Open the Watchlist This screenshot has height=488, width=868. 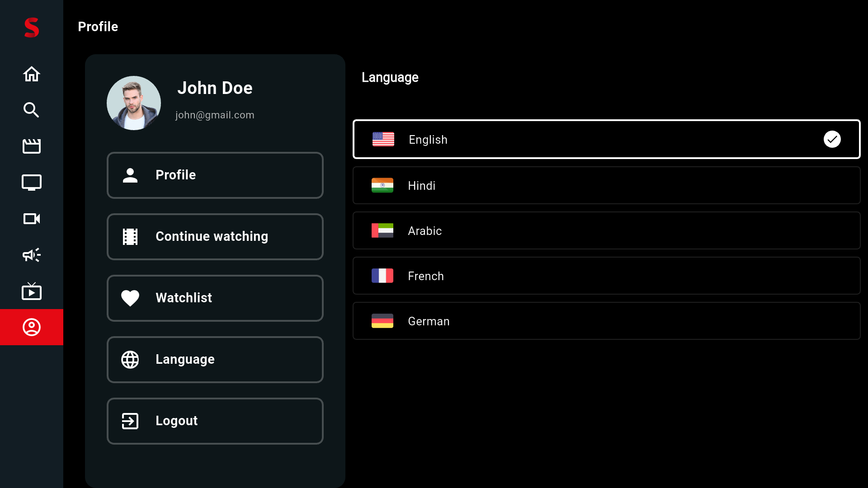pos(215,298)
